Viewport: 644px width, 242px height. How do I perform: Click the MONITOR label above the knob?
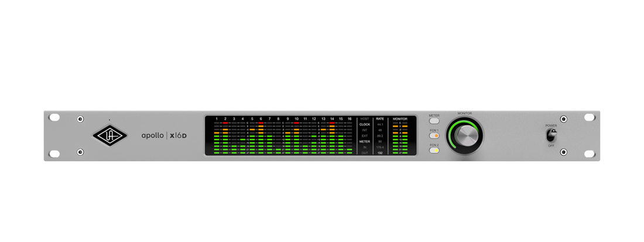point(465,114)
